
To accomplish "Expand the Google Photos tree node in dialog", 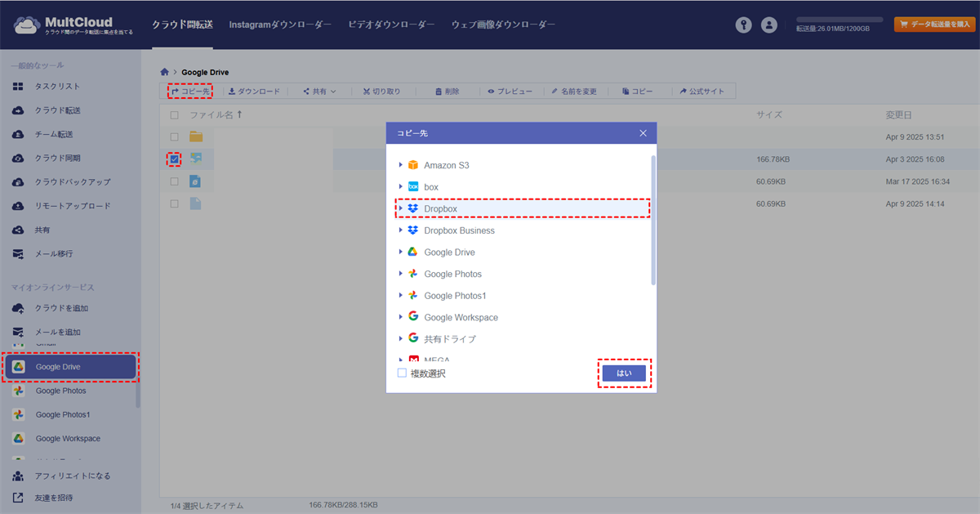I will point(400,274).
